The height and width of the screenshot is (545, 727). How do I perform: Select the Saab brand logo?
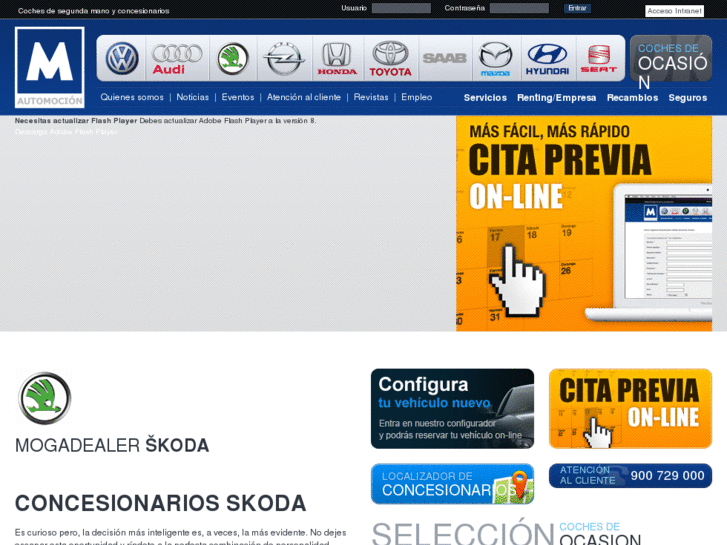point(445,58)
